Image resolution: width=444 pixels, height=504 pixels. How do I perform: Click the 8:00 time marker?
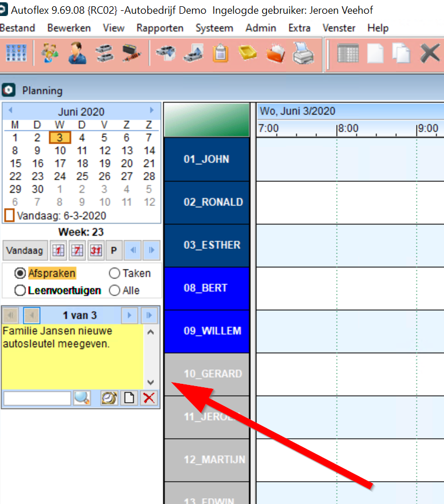tap(348, 128)
